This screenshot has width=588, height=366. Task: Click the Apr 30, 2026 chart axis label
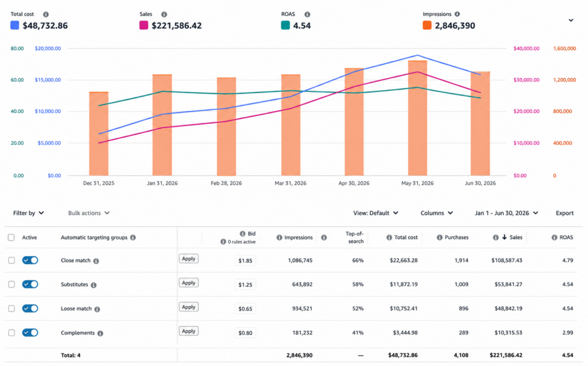(x=354, y=183)
